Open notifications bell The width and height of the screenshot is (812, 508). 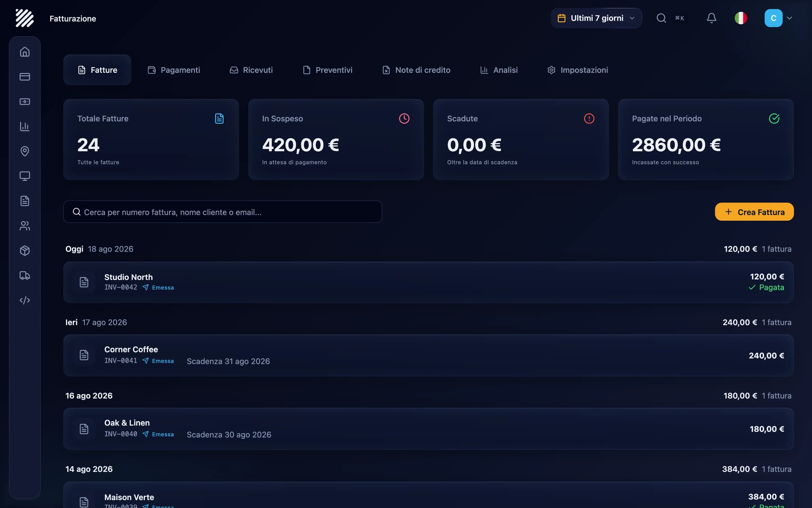[x=711, y=18]
